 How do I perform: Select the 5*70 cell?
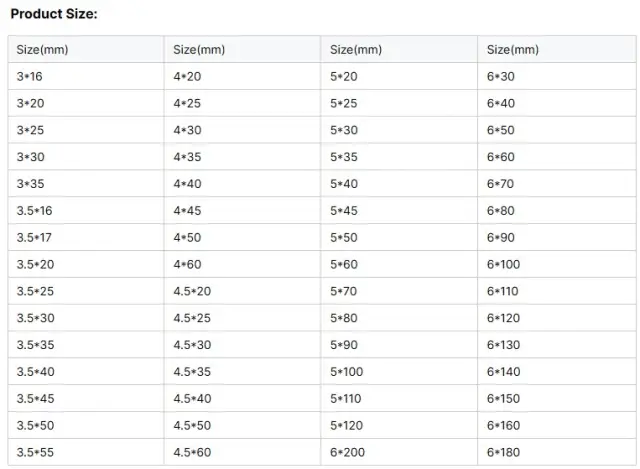pyautogui.click(x=399, y=291)
